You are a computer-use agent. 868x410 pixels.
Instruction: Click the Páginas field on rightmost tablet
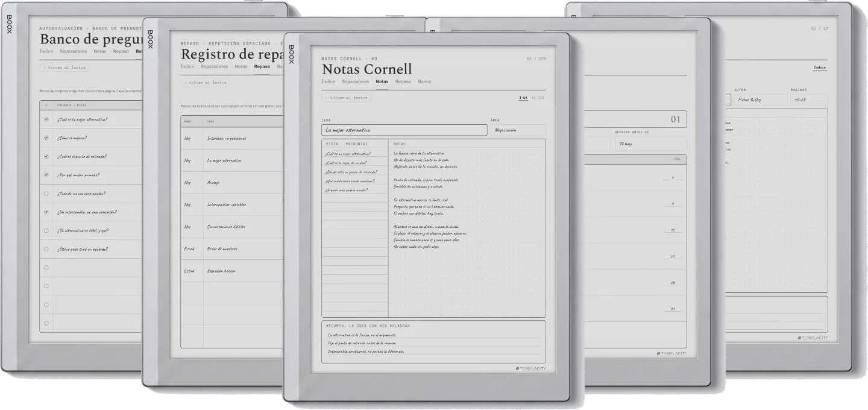[x=809, y=99]
